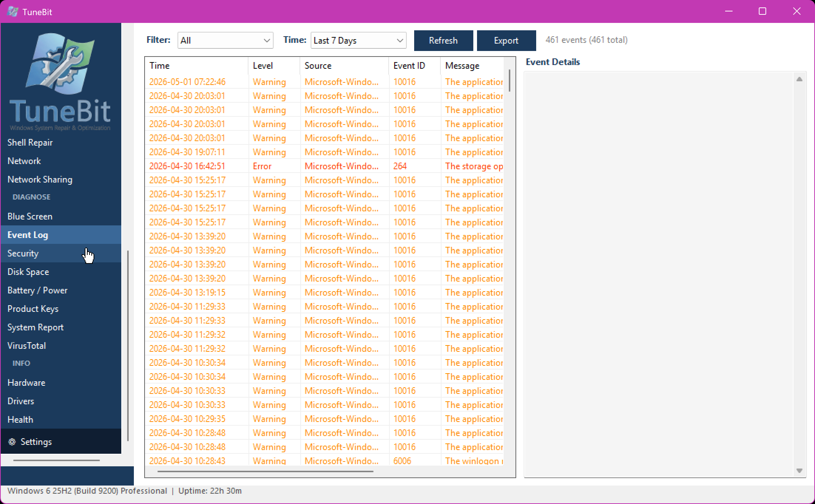Click the '461 events (461 total)' label

tap(586, 40)
